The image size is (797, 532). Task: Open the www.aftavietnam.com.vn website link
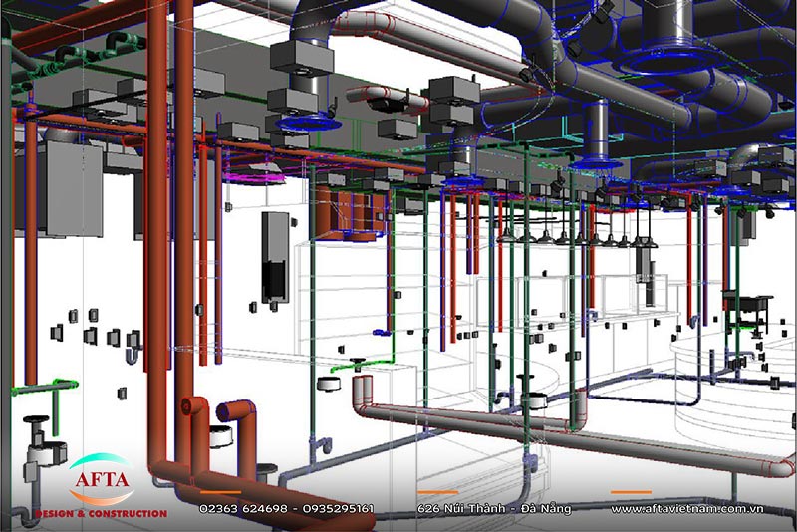point(687,509)
